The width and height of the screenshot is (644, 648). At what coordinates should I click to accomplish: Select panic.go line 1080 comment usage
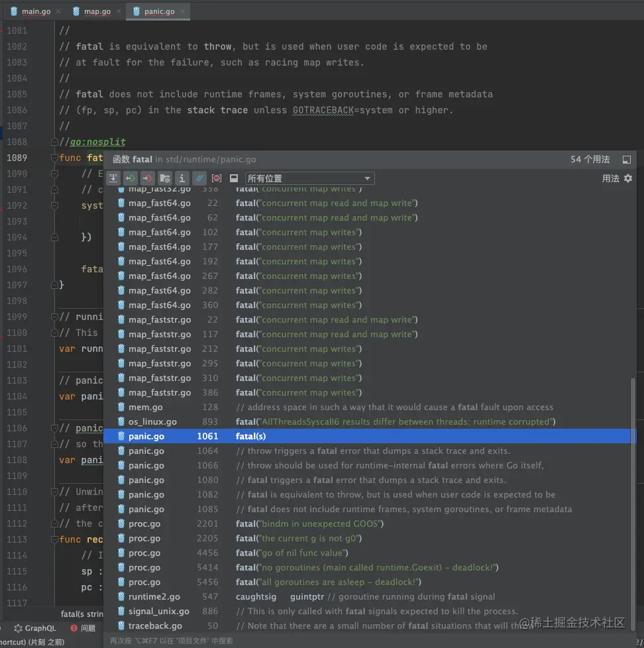pyautogui.click(x=367, y=480)
